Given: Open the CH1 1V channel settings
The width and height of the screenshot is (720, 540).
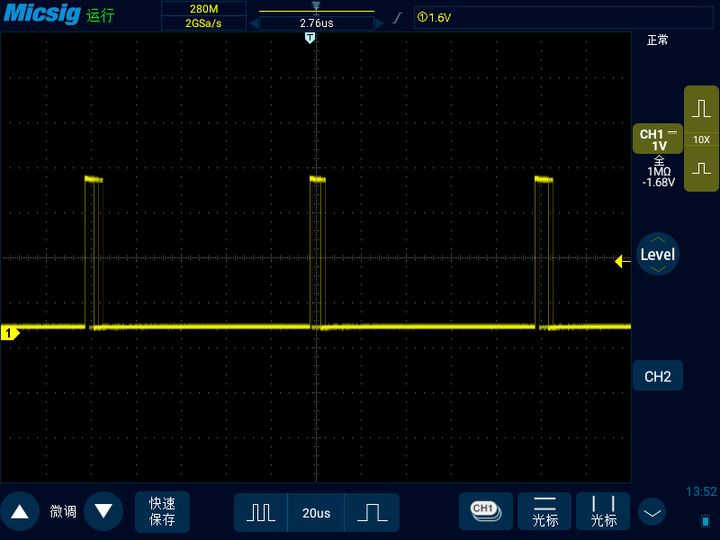Looking at the screenshot, I should click(x=658, y=139).
